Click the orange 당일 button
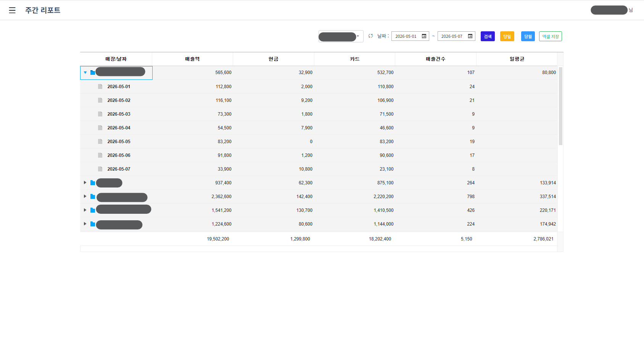This screenshot has width=644, height=347. click(507, 36)
